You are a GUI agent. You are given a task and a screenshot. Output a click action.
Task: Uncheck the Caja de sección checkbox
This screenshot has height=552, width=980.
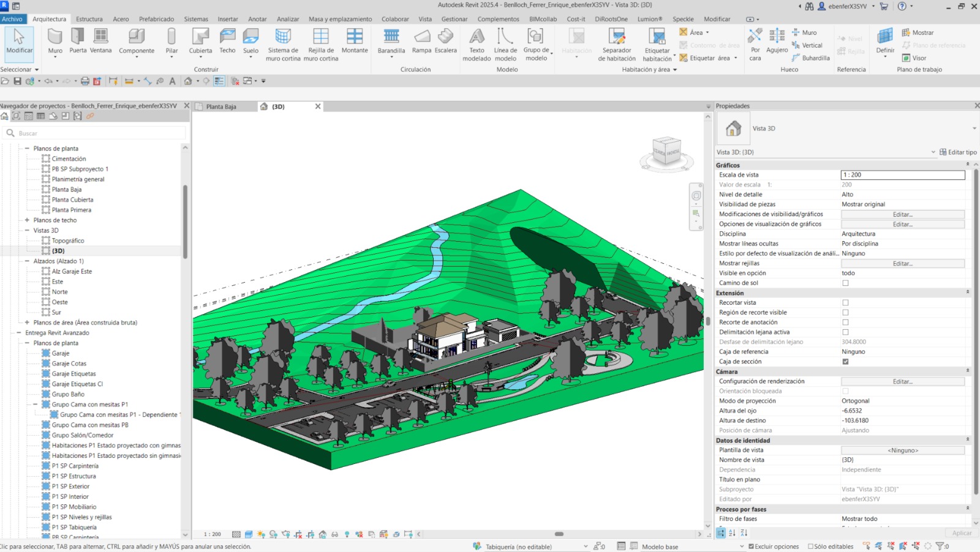(845, 361)
